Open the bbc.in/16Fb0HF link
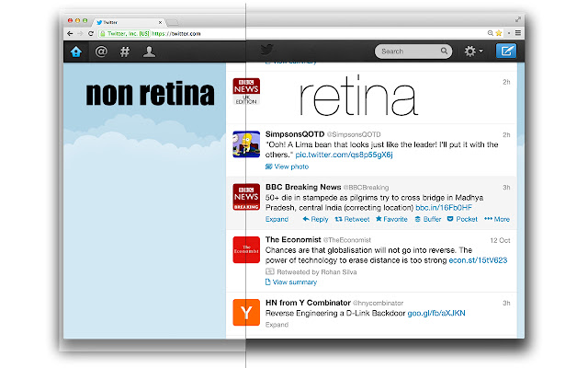 tap(444, 208)
